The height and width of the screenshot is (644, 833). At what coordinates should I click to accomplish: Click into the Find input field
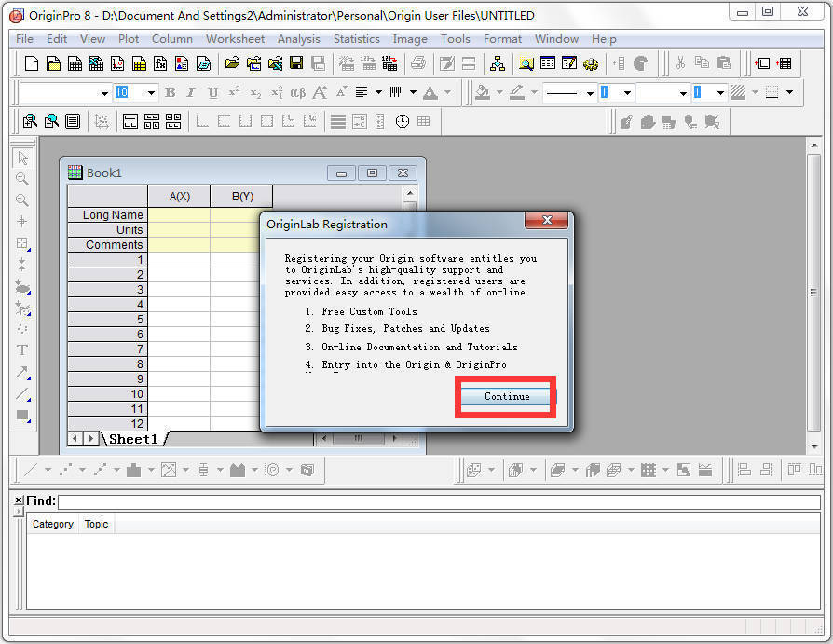point(438,501)
